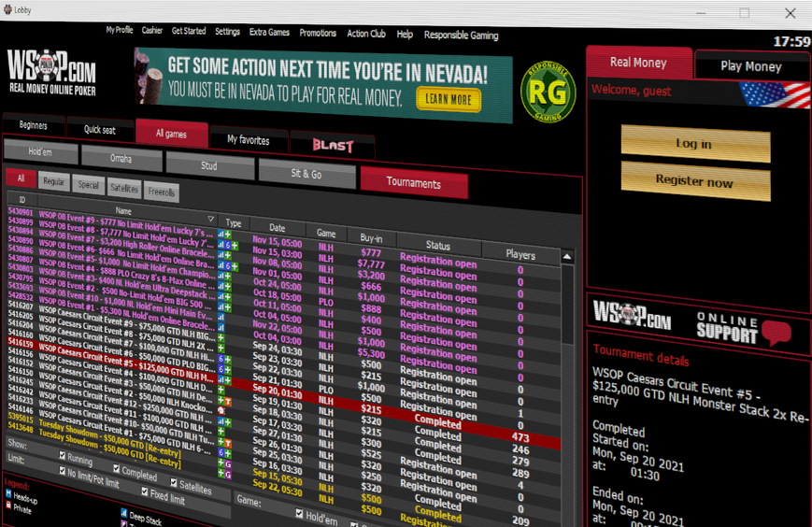Sort tournaments by the Game column header
This screenshot has height=527, width=812.
326,233
